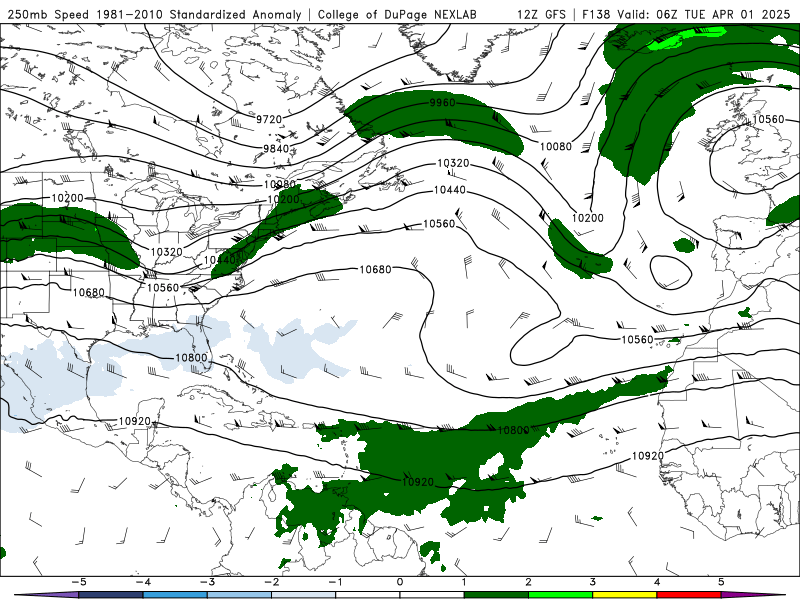
Task: Click the "Valid: 06Z TUE APR 01 2025" text
Action: (704, 14)
